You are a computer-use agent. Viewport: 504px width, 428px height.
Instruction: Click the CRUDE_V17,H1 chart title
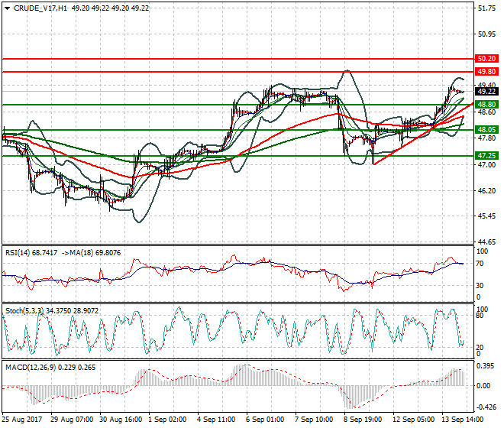pyautogui.click(x=37, y=8)
